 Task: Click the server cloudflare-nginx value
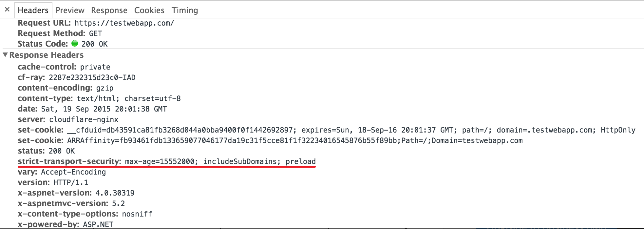pyautogui.click(x=84, y=119)
